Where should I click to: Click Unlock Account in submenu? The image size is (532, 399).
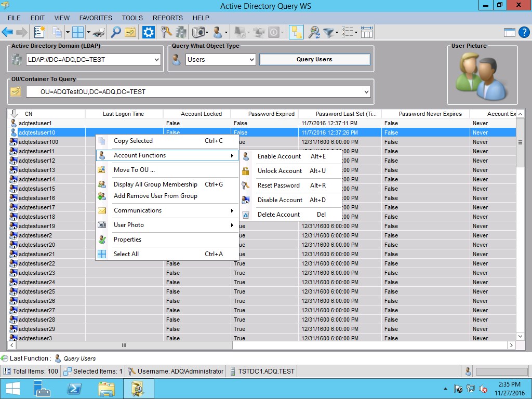tap(291, 171)
